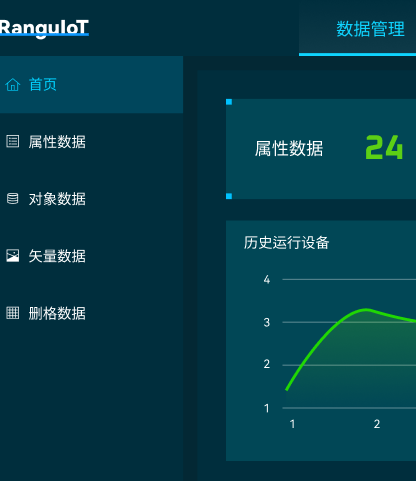Click the list icon beside 属性数据
The height and width of the screenshot is (481, 416).
[x=13, y=141]
